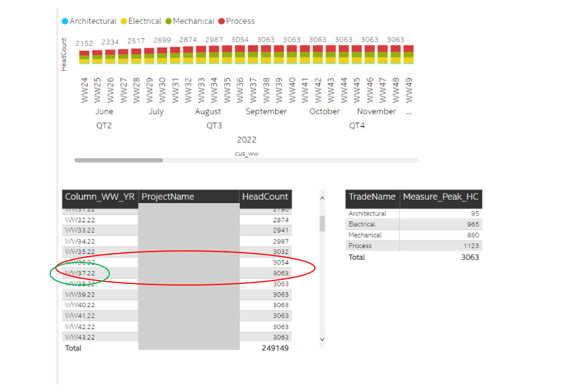The width and height of the screenshot is (578, 392).
Task: Click the WW24 stacked bar in chart
Action: [x=84, y=57]
